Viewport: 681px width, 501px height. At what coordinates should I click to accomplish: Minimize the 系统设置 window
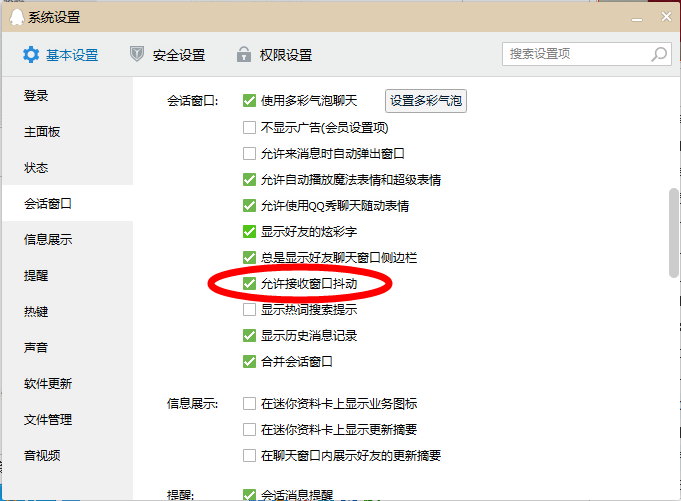(x=637, y=19)
